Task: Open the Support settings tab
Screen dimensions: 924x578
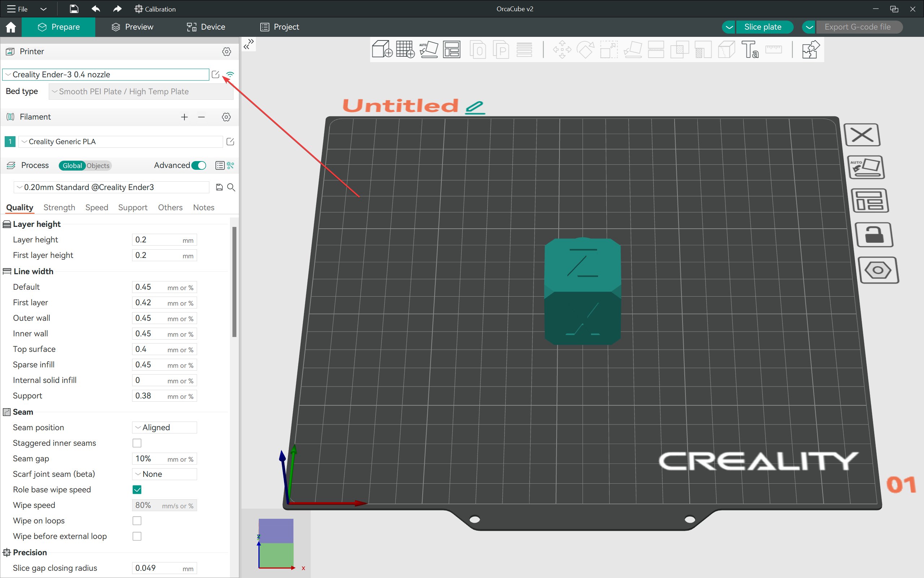Action: coord(132,208)
